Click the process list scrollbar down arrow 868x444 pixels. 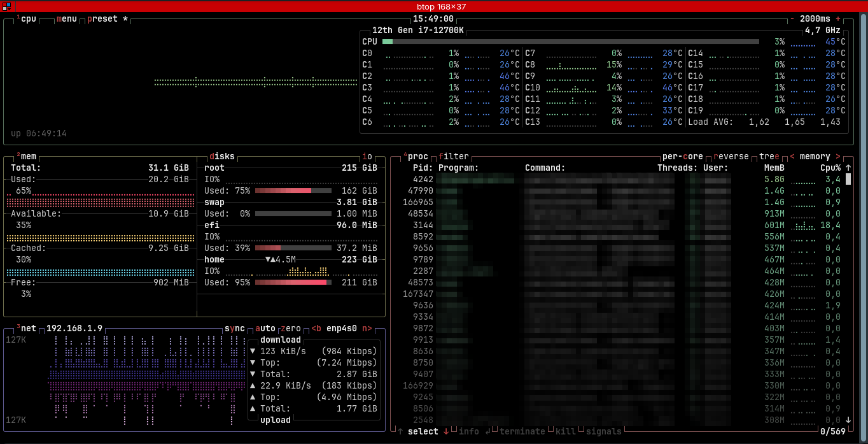pos(848,420)
